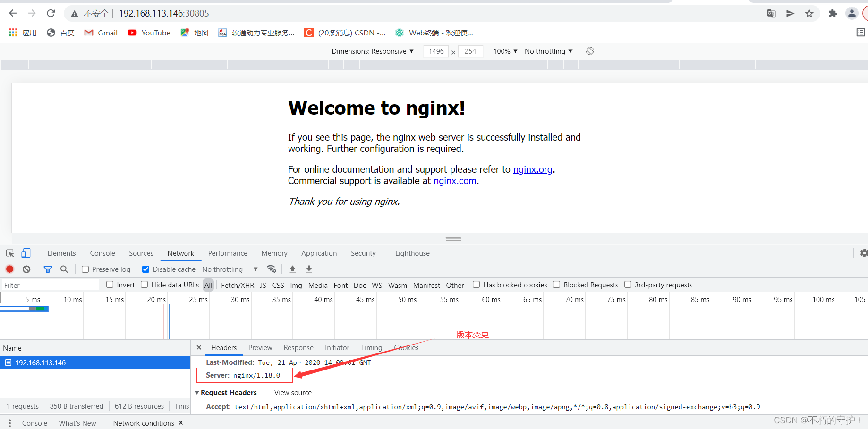Open device toolbar throttling dropdown

pos(549,51)
